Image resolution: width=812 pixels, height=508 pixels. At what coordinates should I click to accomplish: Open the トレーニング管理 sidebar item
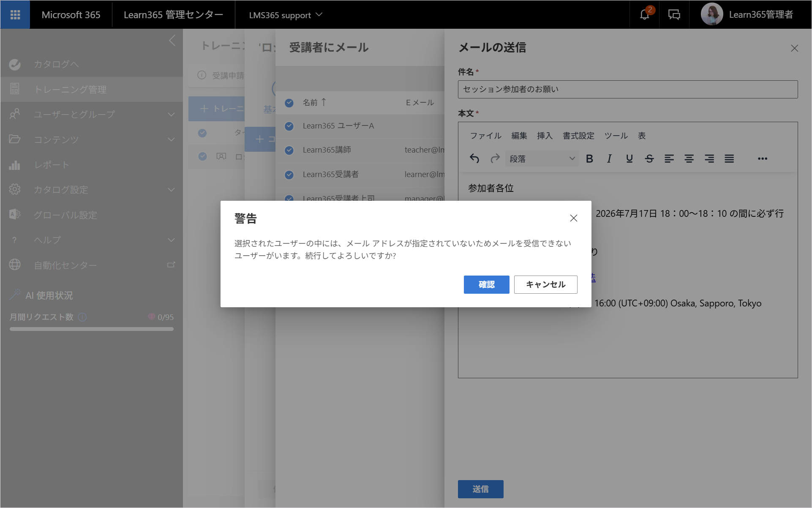[x=91, y=89]
